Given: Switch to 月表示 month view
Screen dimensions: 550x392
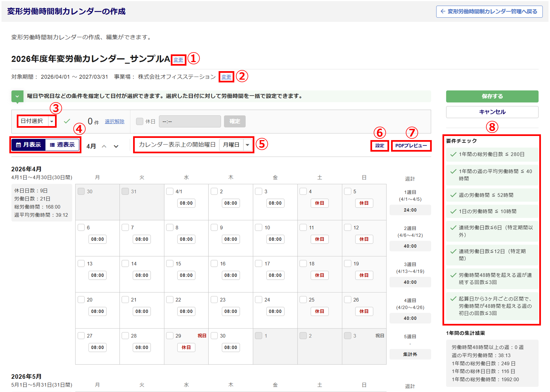Looking at the screenshot, I should [x=29, y=145].
